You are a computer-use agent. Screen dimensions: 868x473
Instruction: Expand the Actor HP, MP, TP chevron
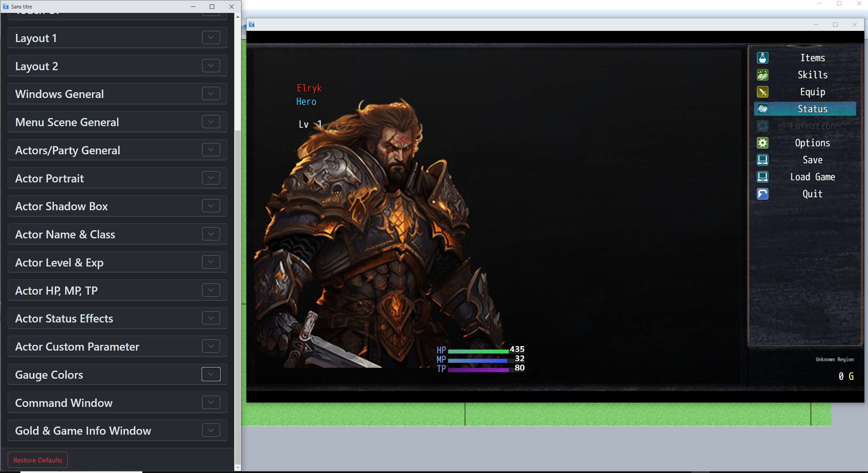[211, 290]
